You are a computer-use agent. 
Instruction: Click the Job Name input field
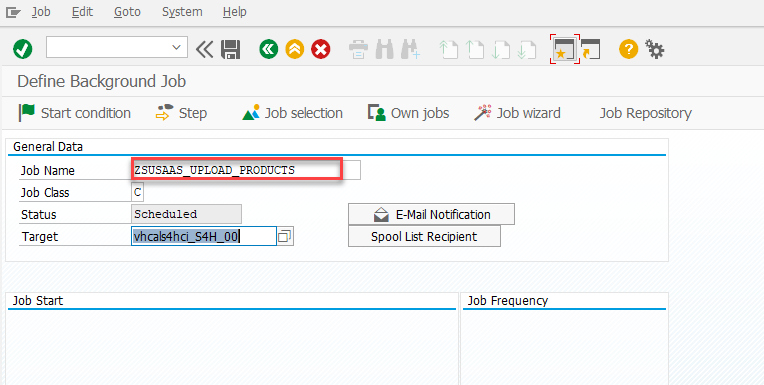(246, 170)
